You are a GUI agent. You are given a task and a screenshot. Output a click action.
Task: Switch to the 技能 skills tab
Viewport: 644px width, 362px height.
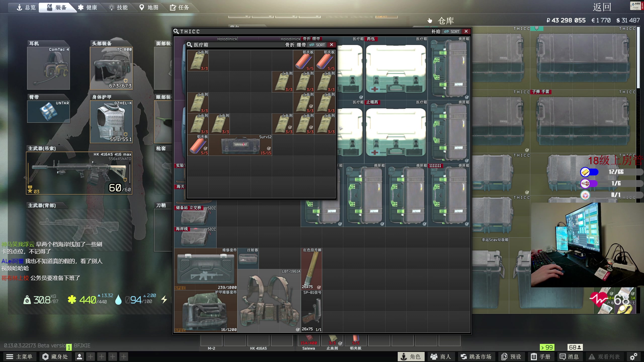(118, 7)
